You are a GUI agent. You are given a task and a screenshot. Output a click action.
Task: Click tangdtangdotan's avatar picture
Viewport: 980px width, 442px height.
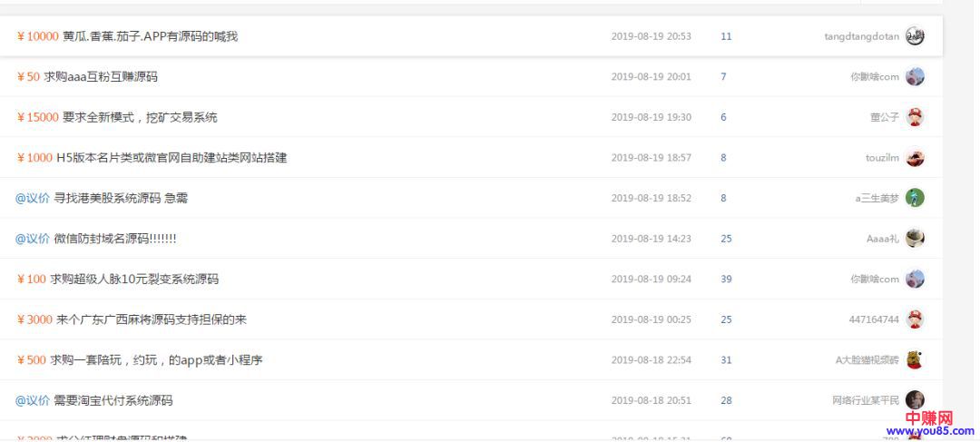915,36
